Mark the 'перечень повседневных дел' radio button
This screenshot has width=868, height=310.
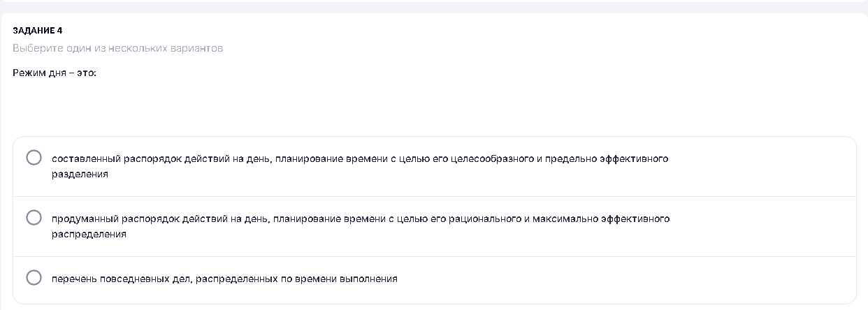pos(34,278)
